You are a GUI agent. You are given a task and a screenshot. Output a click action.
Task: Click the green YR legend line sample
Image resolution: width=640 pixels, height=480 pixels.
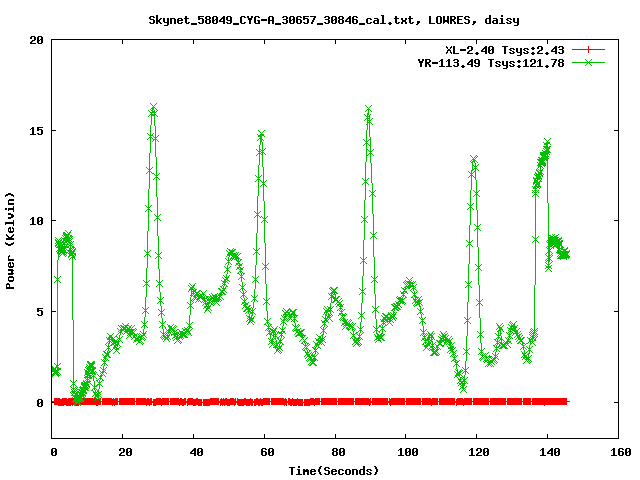point(588,62)
